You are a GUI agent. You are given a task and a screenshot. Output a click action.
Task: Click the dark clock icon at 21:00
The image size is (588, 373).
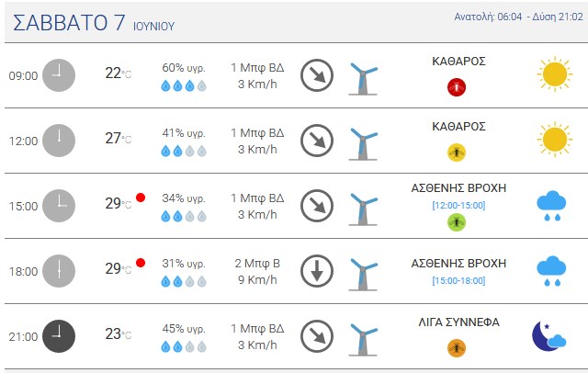click(59, 336)
